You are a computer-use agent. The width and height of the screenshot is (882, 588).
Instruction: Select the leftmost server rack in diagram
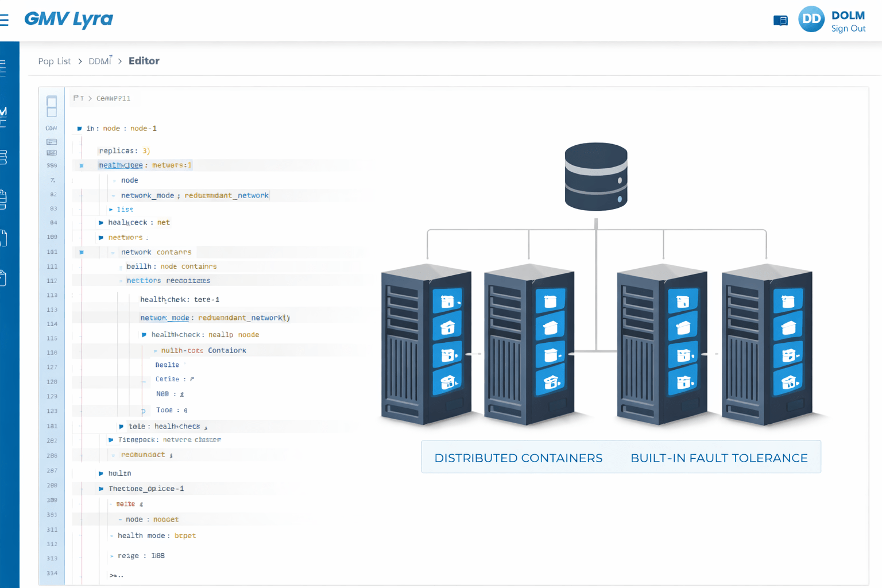tap(426, 345)
